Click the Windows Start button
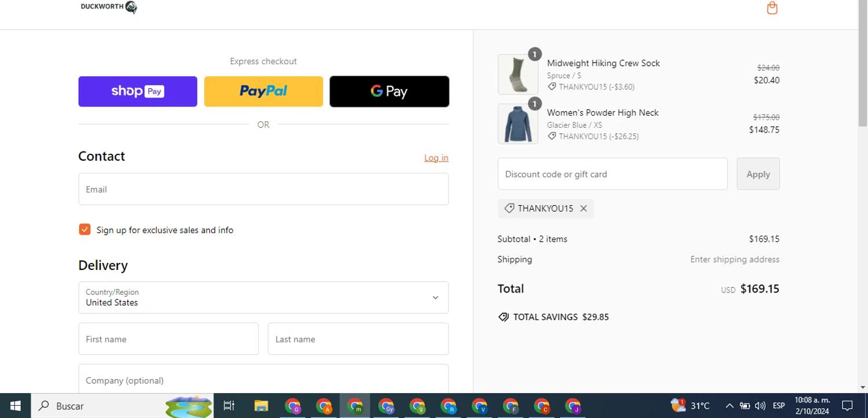 click(15, 406)
